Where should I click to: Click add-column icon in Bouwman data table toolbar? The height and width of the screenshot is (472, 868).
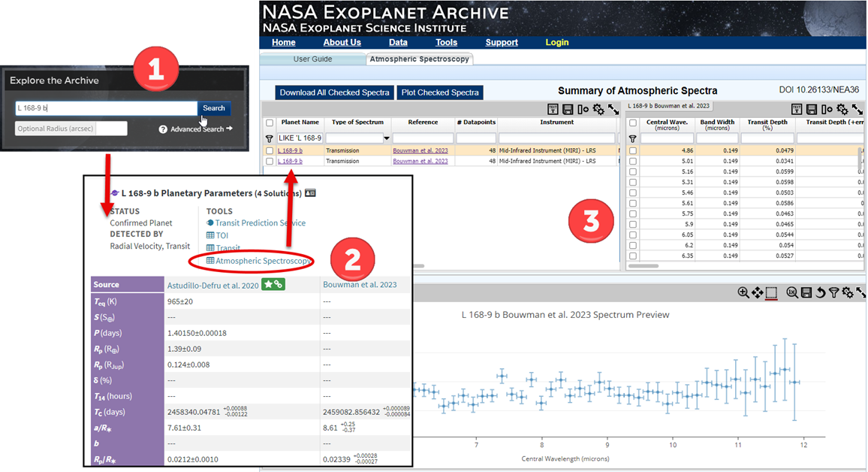827,109
